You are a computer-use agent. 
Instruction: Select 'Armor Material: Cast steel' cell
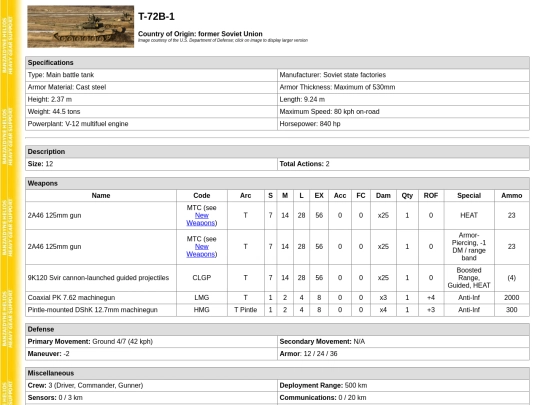point(151,87)
